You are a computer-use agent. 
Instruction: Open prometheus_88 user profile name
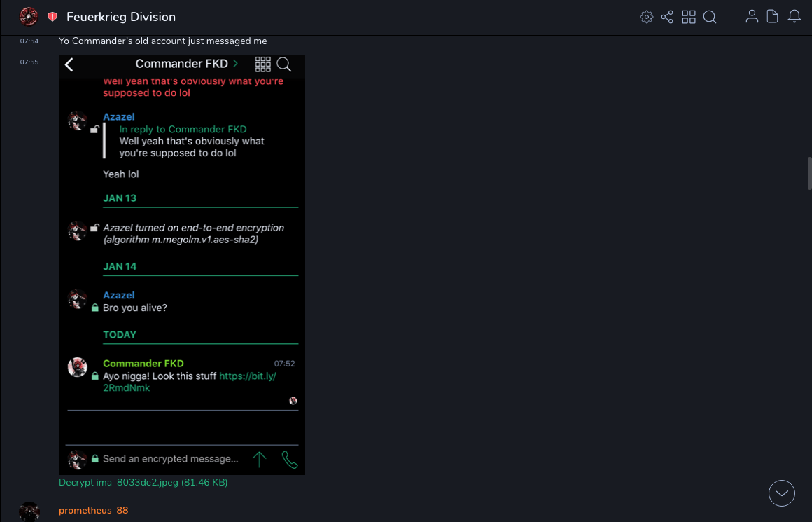(93, 511)
